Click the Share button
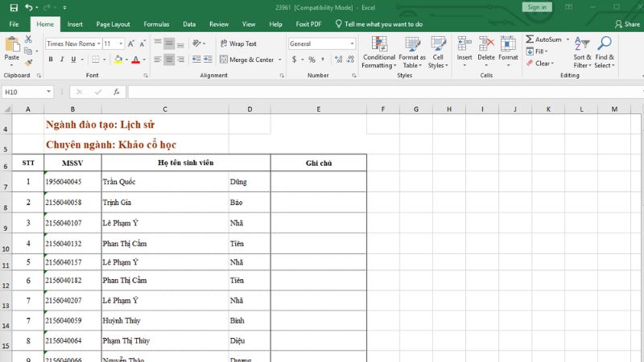 click(627, 24)
